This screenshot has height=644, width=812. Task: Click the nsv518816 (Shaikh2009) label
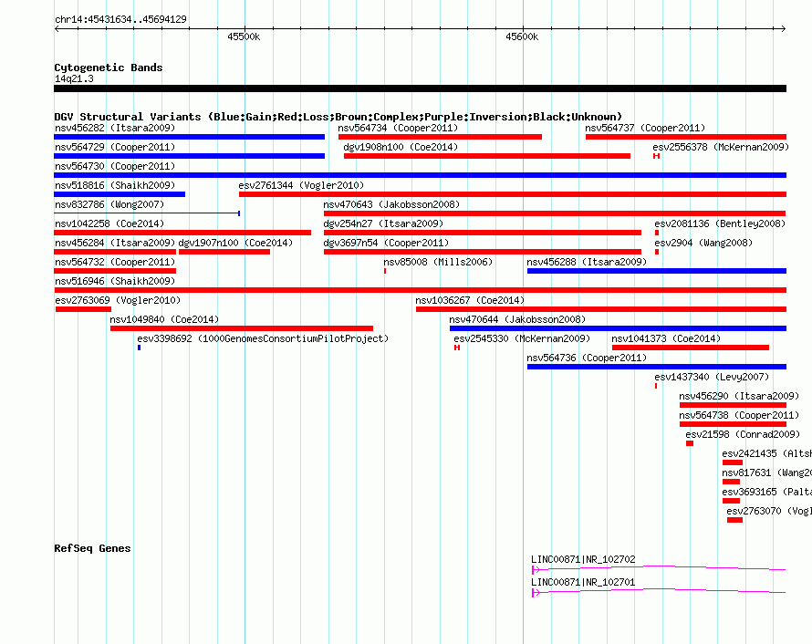(x=115, y=185)
